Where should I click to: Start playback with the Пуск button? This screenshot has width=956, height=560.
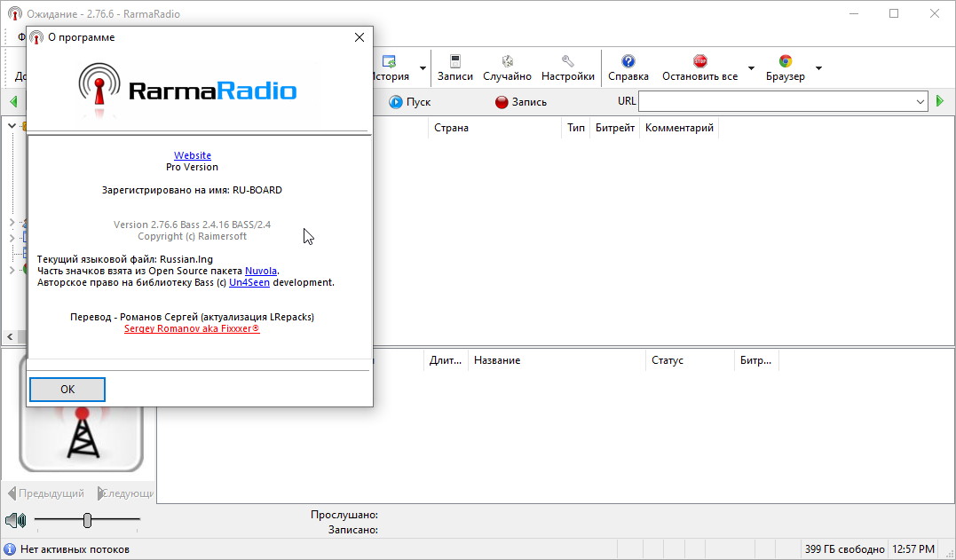410,102
